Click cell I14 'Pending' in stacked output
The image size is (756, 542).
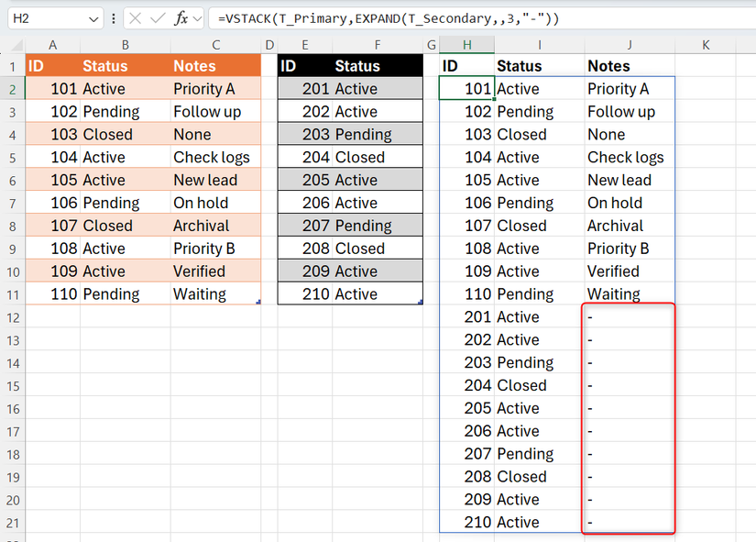click(x=540, y=362)
